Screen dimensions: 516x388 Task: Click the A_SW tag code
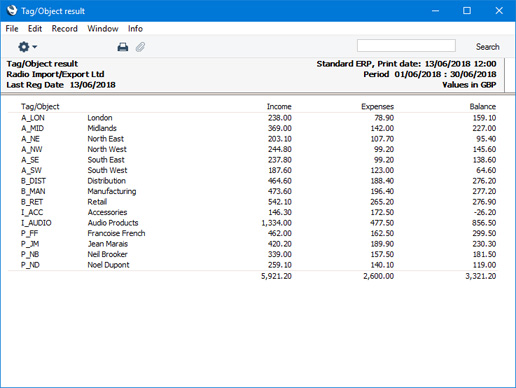pos(31,170)
